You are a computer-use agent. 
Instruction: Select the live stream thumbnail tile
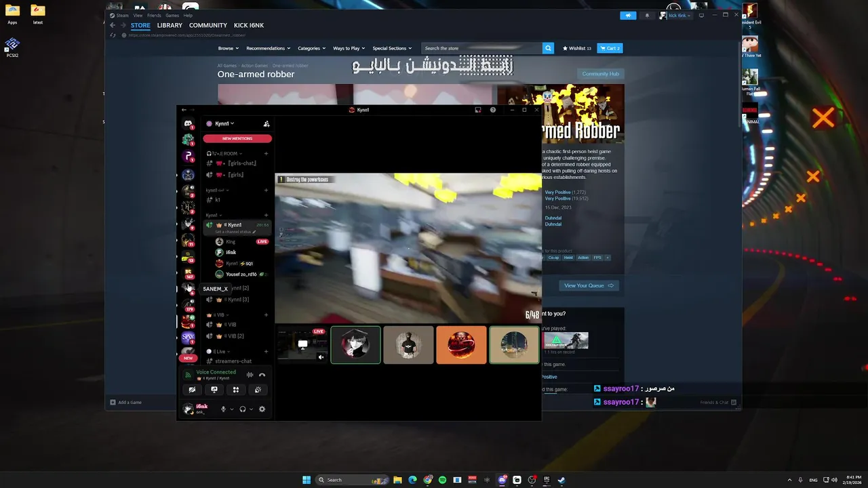pos(302,345)
